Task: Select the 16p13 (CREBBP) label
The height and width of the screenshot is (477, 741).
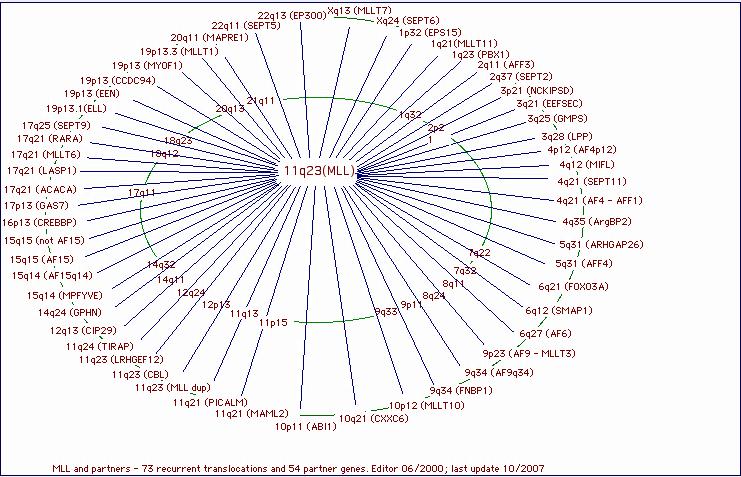Action: coord(39,222)
